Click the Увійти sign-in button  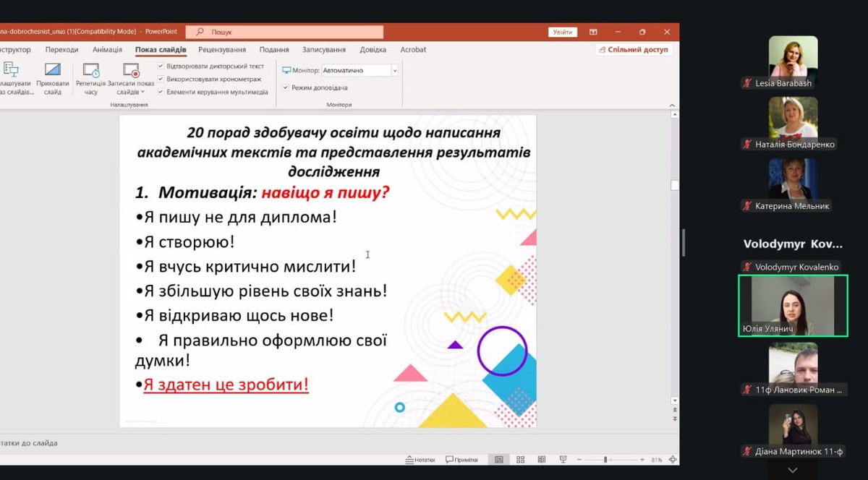click(562, 32)
